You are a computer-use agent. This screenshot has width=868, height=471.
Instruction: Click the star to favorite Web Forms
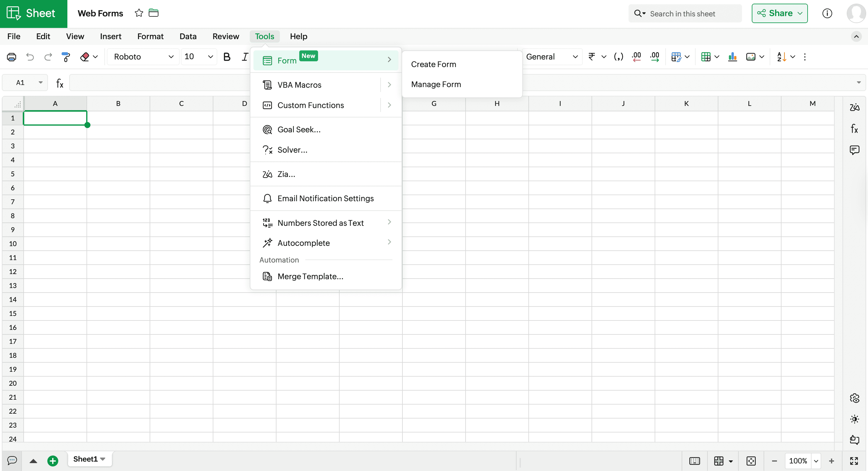point(139,13)
